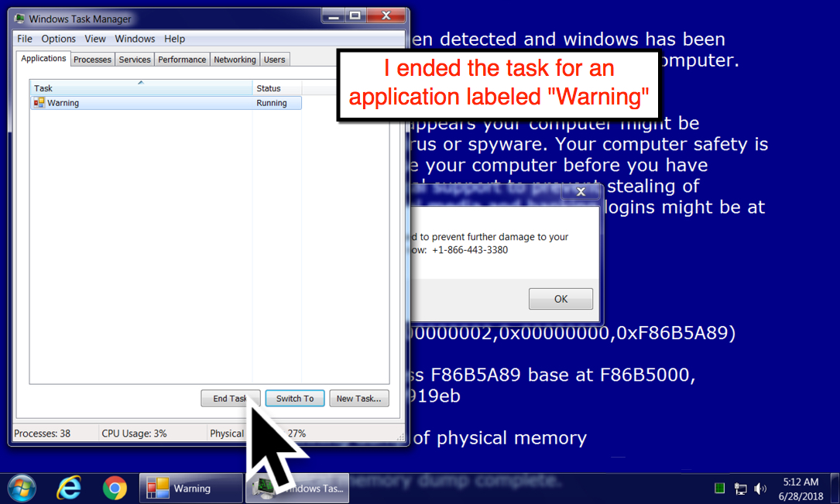Screen dimensions: 840x504
Task: Open the network tray icon
Action: (x=740, y=489)
